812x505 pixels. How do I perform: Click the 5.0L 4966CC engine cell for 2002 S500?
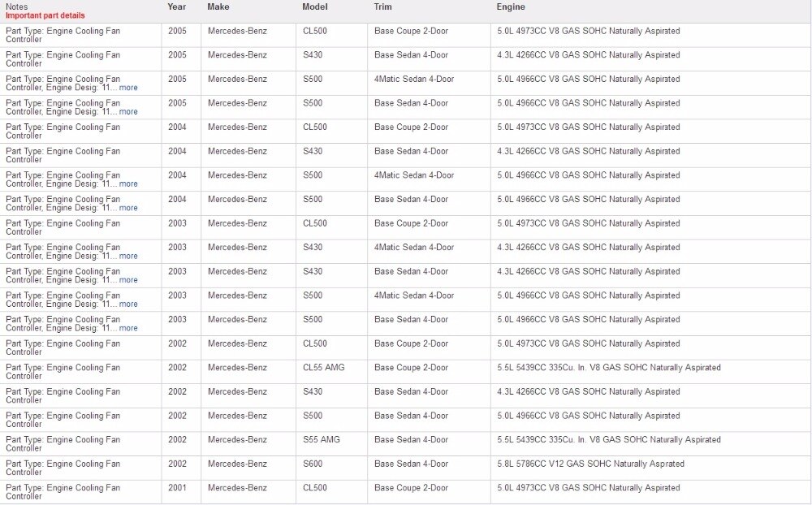(x=588, y=416)
